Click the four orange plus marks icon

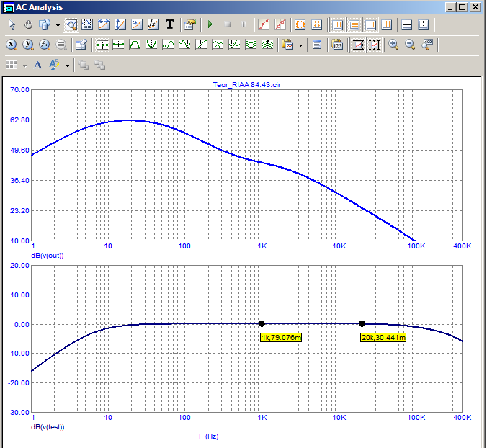(x=316, y=24)
